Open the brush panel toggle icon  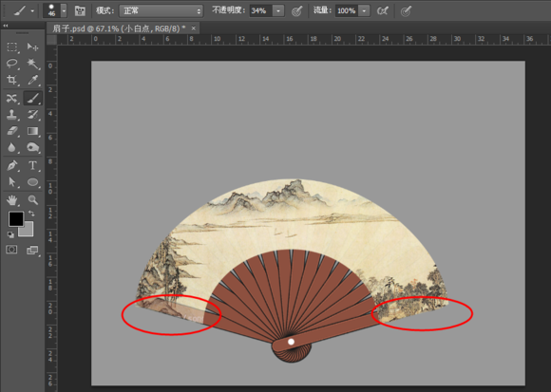click(x=80, y=10)
